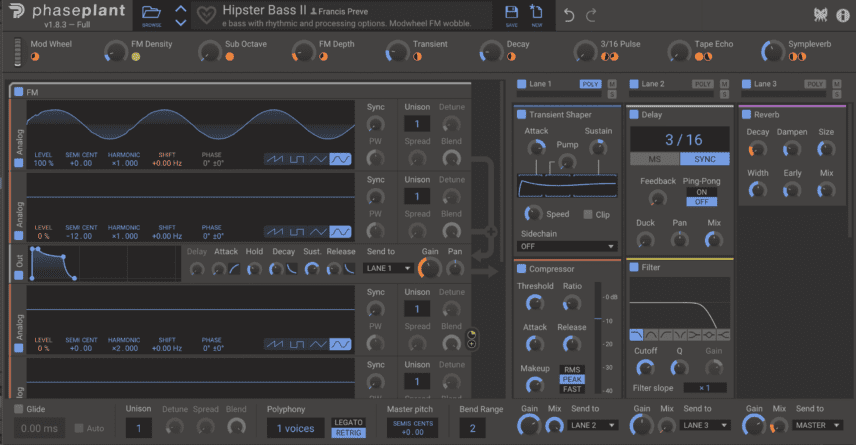The width and height of the screenshot is (856, 445).
Task: Redo the last change
Action: tap(591, 15)
